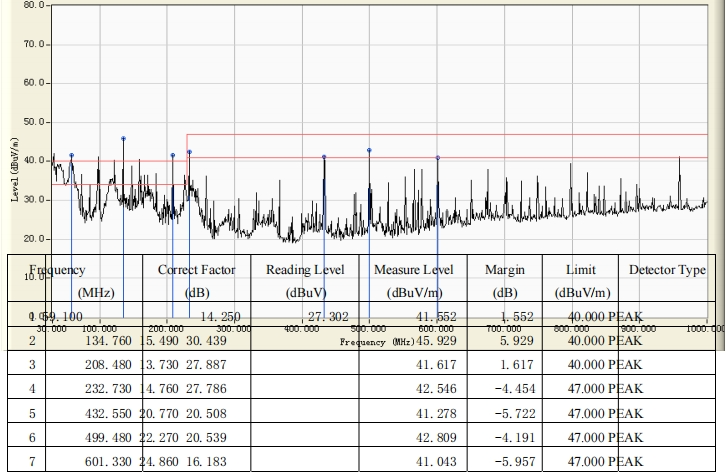
Task: Click the peak marker at 432.550 MHz
Action: (x=324, y=157)
